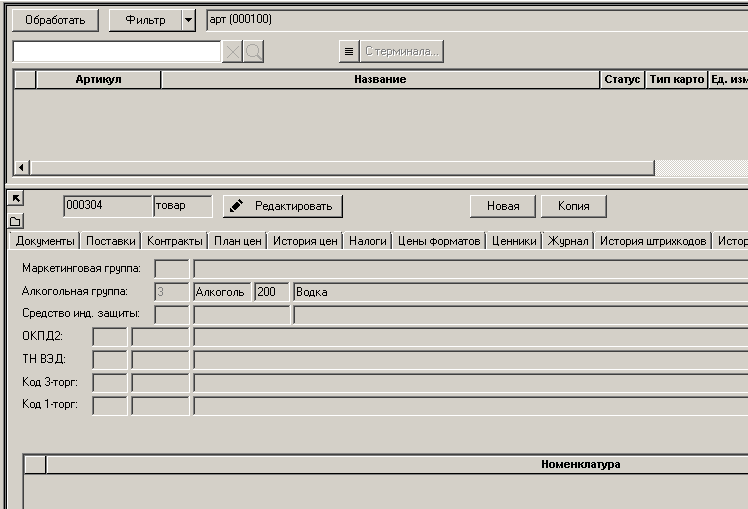Open the Поставки tab
Image resolution: width=748 pixels, height=509 pixels.
[110, 241]
